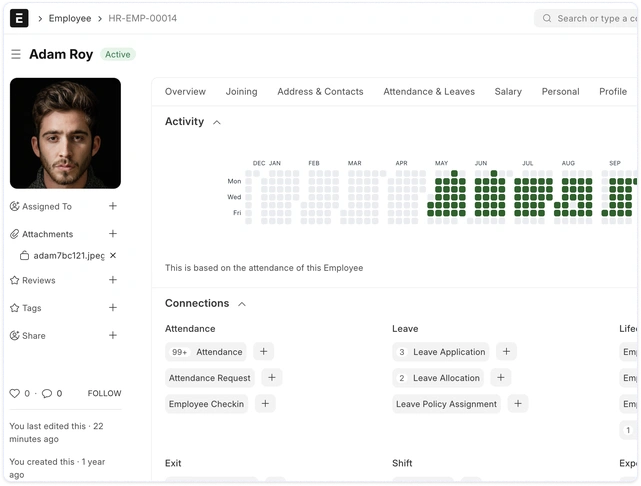641x486 pixels.
Task: Switch to the Overview tab
Action: (185, 92)
